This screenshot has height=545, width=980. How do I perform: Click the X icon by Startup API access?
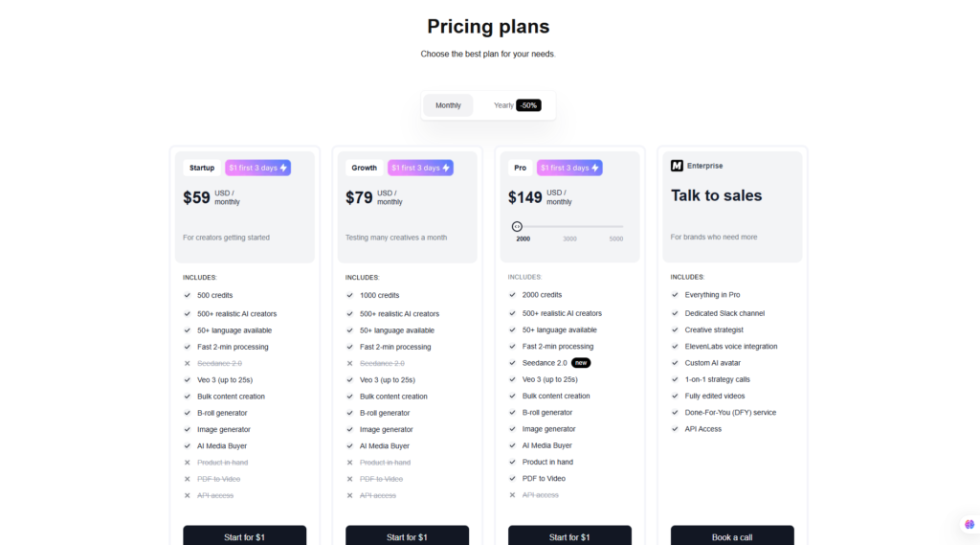[187, 495]
